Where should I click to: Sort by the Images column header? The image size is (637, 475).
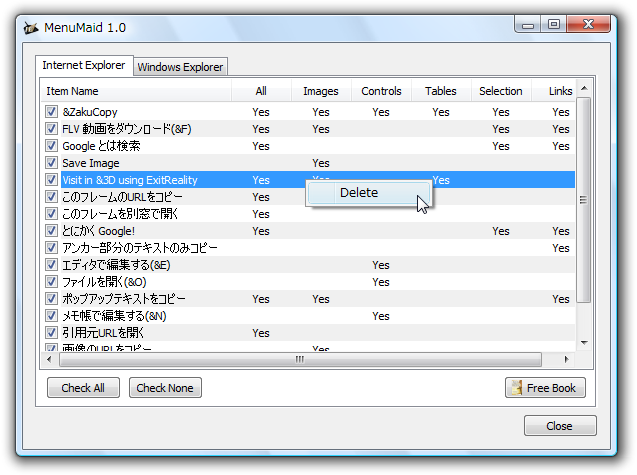click(321, 91)
